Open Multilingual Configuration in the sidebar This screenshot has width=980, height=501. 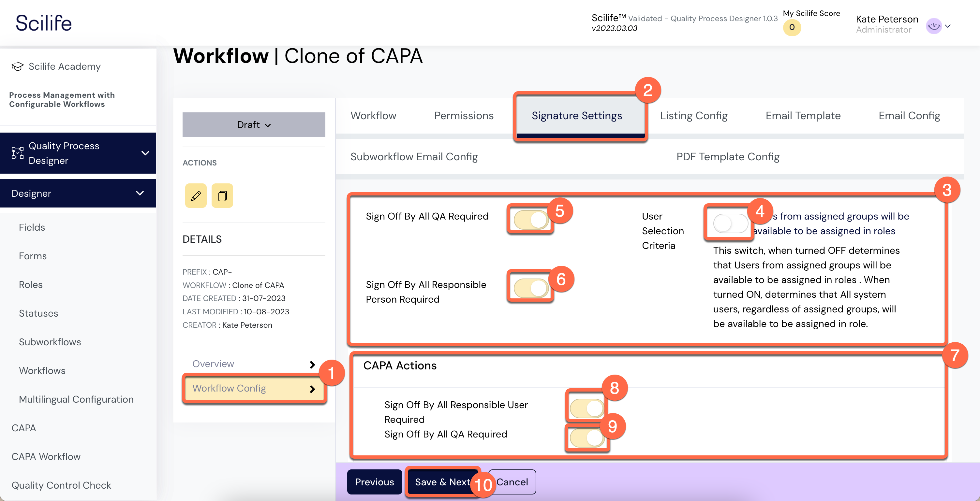click(x=76, y=399)
